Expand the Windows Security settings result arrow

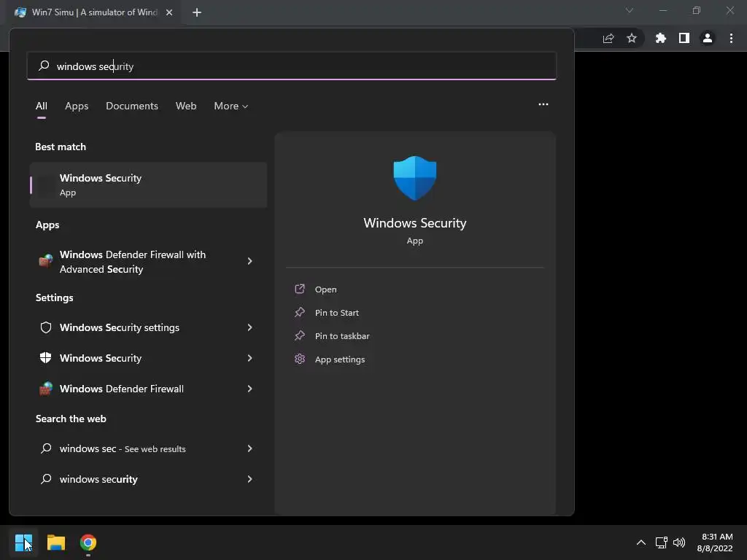(x=249, y=327)
